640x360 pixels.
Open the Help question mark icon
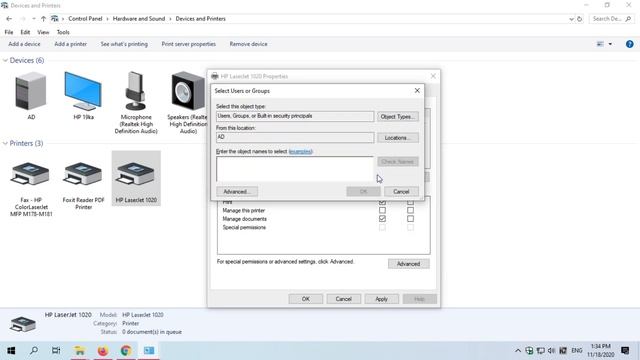[x=629, y=44]
